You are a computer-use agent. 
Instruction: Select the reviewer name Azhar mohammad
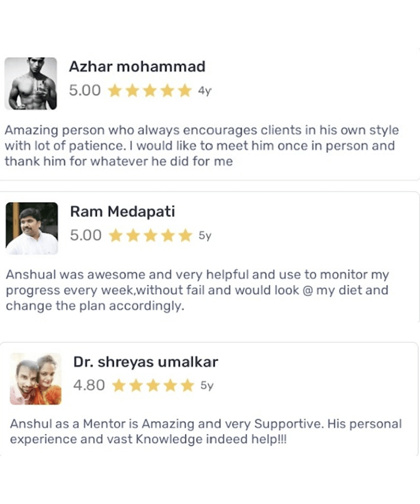(x=137, y=67)
